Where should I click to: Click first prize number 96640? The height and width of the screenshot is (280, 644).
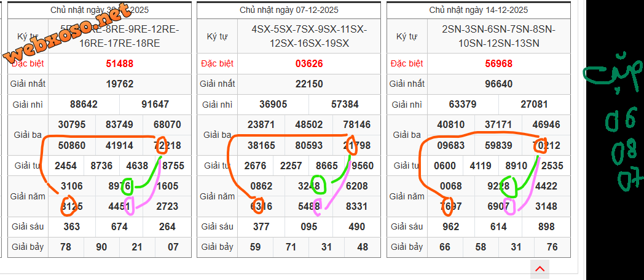(498, 84)
